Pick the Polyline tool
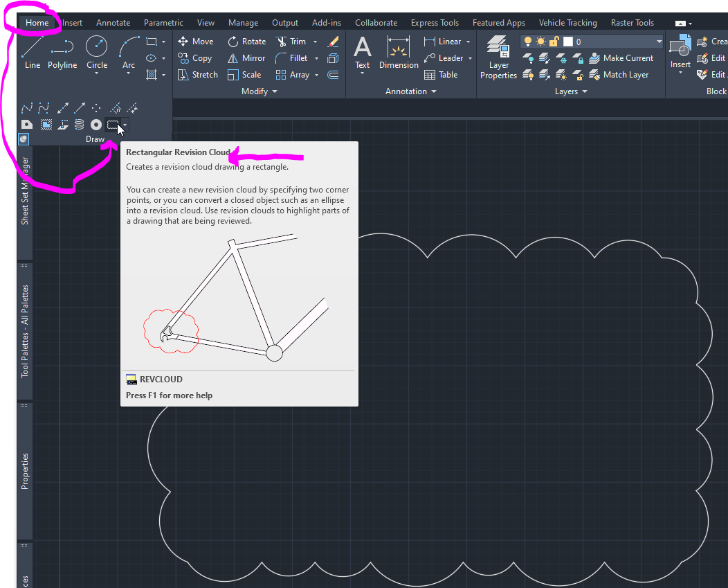 point(62,53)
